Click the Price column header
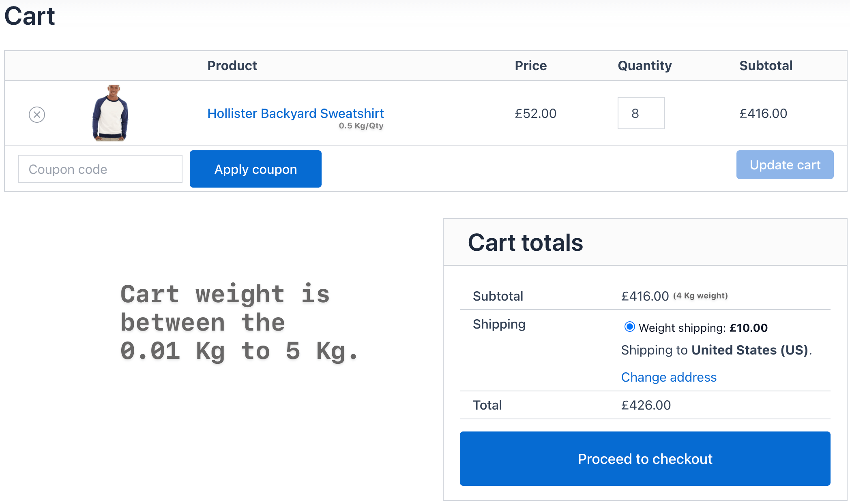Screen dimensions: 850x504 [530, 66]
